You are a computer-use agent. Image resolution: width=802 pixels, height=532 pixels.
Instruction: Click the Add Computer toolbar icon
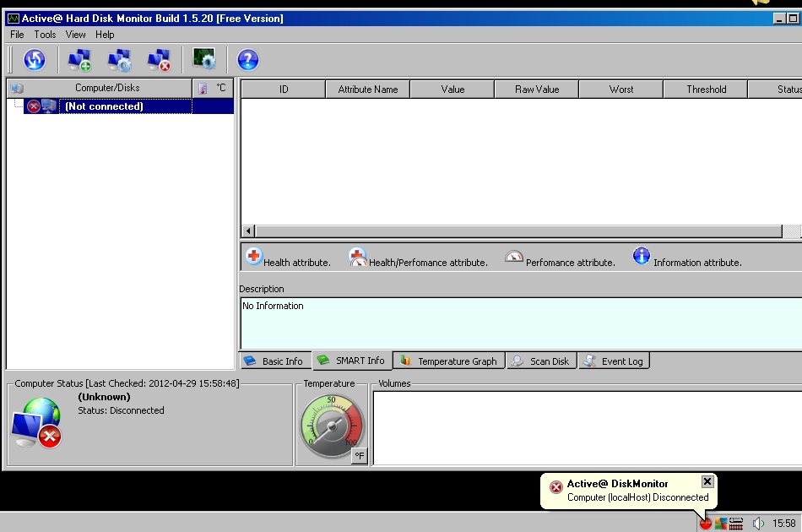(79, 60)
